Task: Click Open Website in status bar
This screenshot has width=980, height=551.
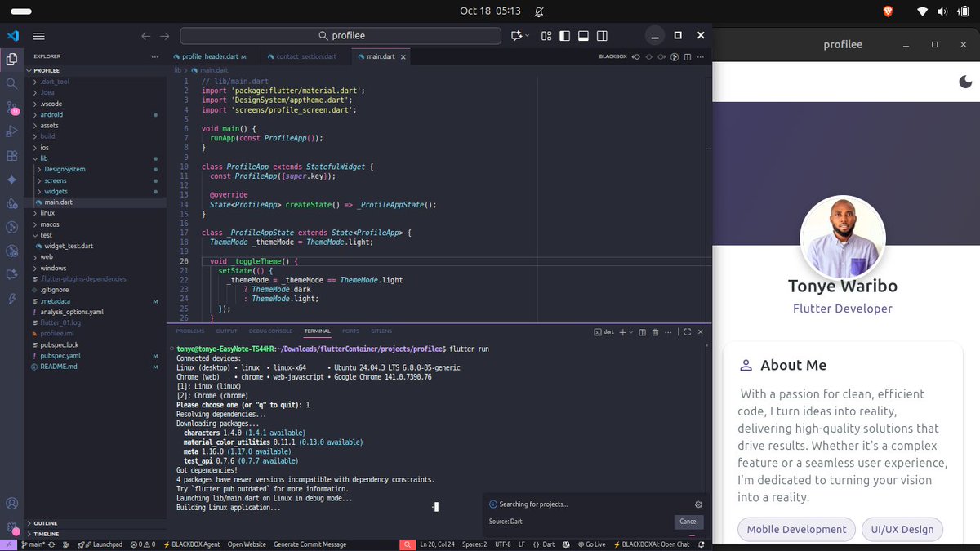Action: pyautogui.click(x=247, y=544)
